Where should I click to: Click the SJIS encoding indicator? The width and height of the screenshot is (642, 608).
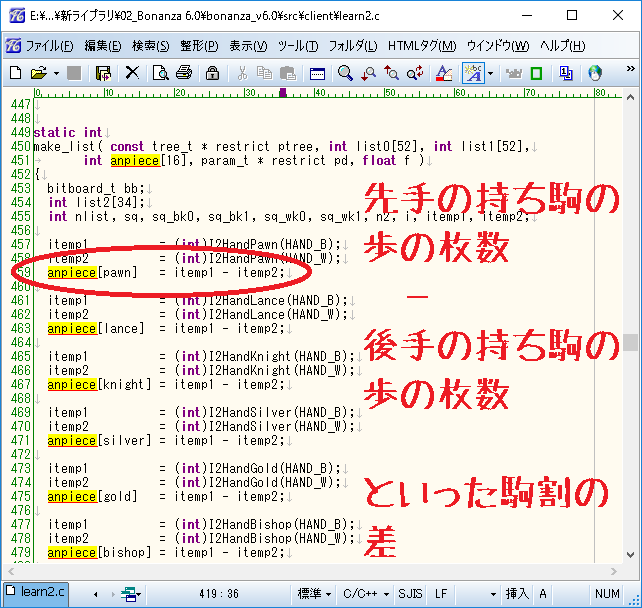point(410,594)
